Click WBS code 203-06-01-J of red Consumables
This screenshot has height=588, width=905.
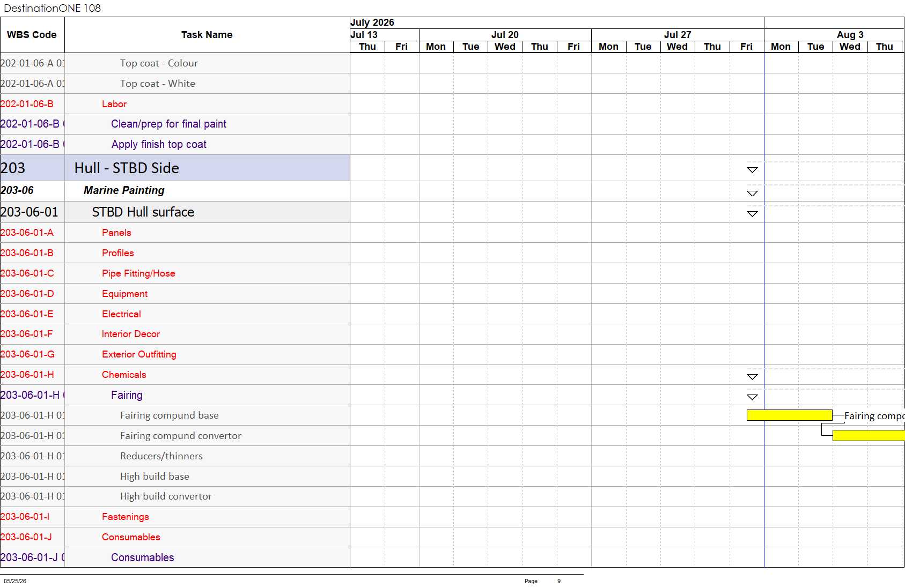tap(26, 537)
